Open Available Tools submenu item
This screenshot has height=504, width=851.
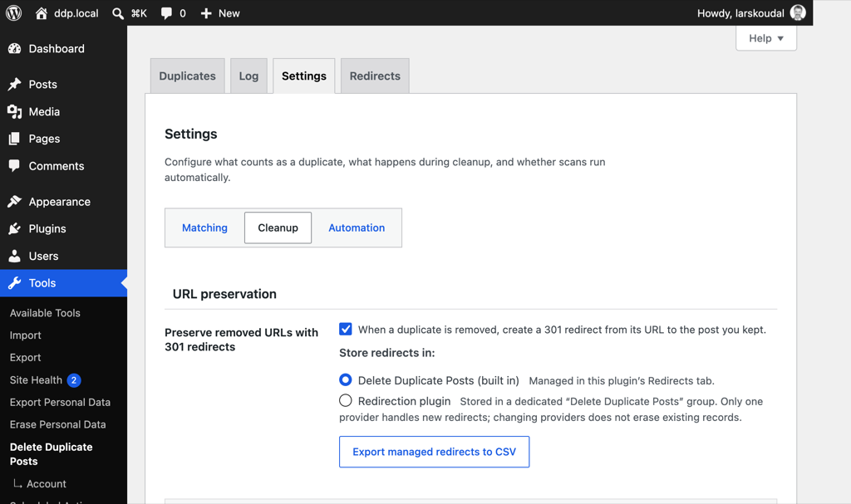[x=45, y=313]
